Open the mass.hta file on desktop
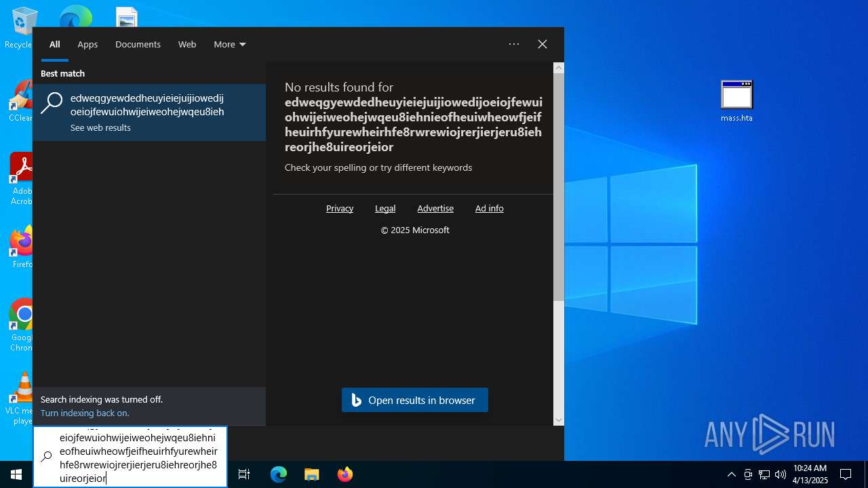 click(x=736, y=101)
